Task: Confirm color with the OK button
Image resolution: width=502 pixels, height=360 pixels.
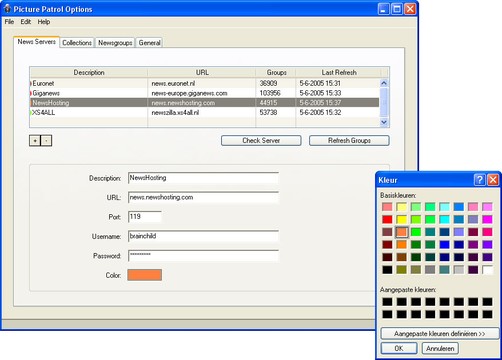Action: [399, 348]
